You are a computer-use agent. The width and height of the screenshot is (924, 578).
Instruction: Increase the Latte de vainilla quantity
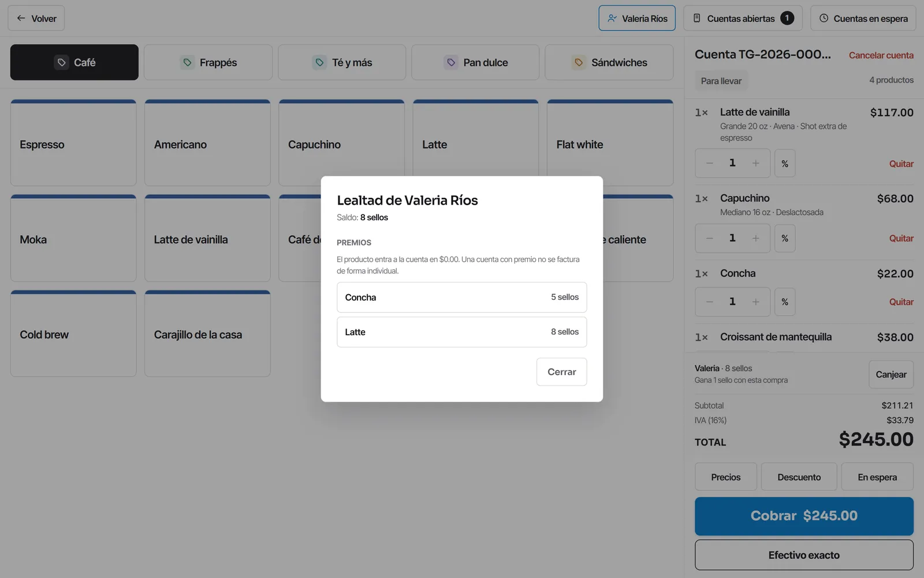pyautogui.click(x=755, y=164)
